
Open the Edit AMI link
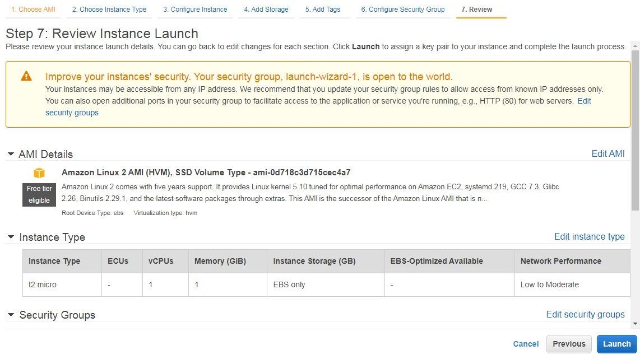click(608, 153)
